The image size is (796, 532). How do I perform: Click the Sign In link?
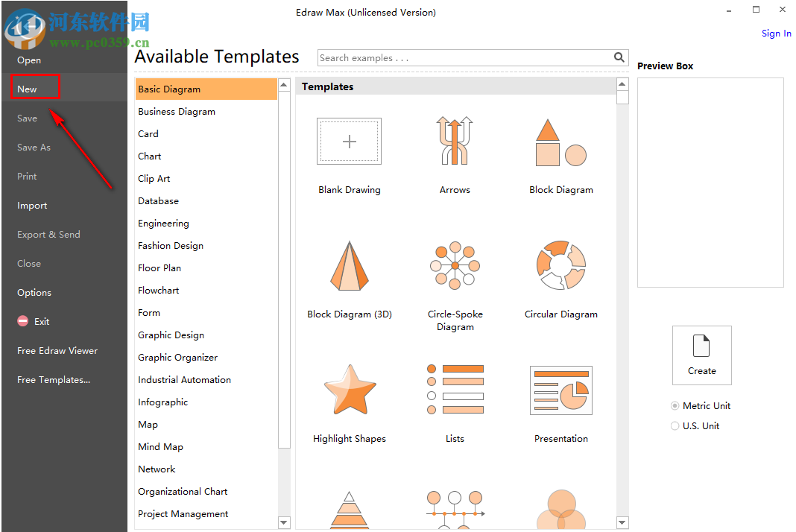coord(776,34)
